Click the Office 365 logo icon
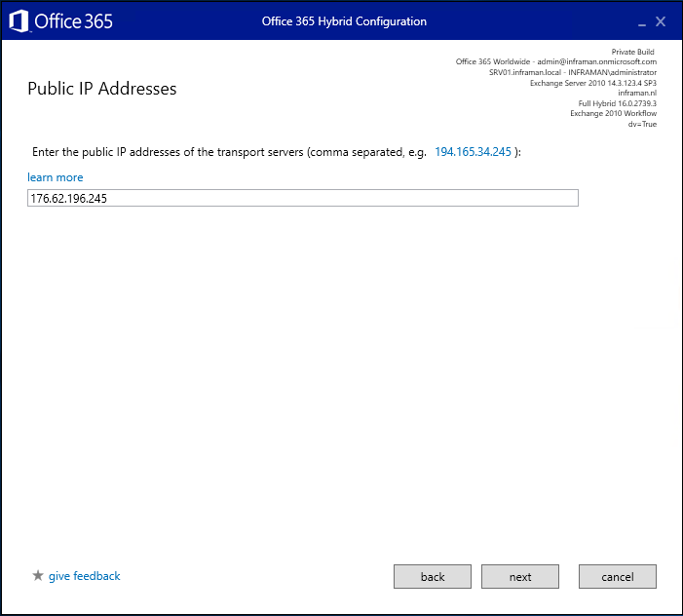The width and height of the screenshot is (683, 616). [x=19, y=21]
